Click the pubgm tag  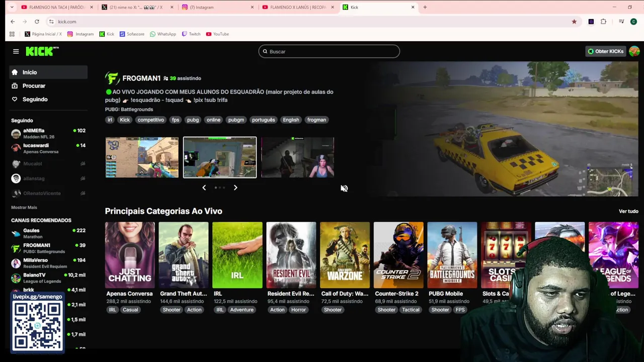click(x=236, y=120)
